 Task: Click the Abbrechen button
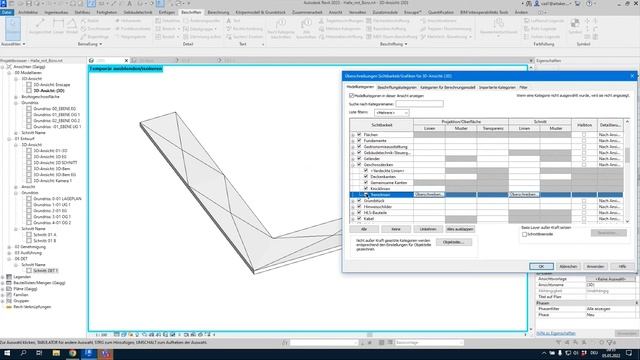pyautogui.click(x=568, y=266)
